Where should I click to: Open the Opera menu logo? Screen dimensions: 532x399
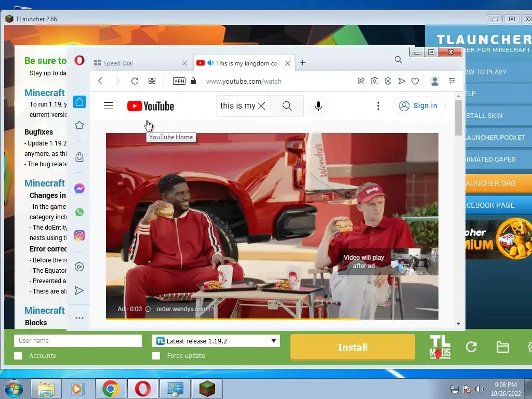79,60
